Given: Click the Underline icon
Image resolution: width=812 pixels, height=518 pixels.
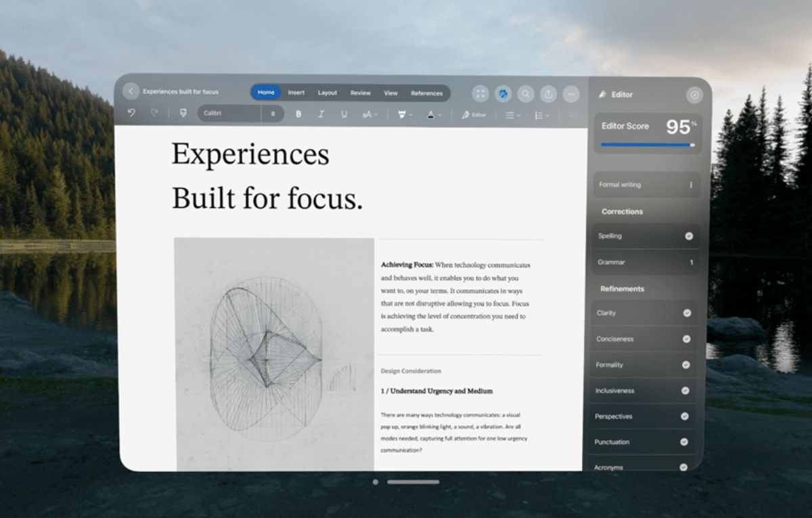Looking at the screenshot, I should [x=344, y=114].
